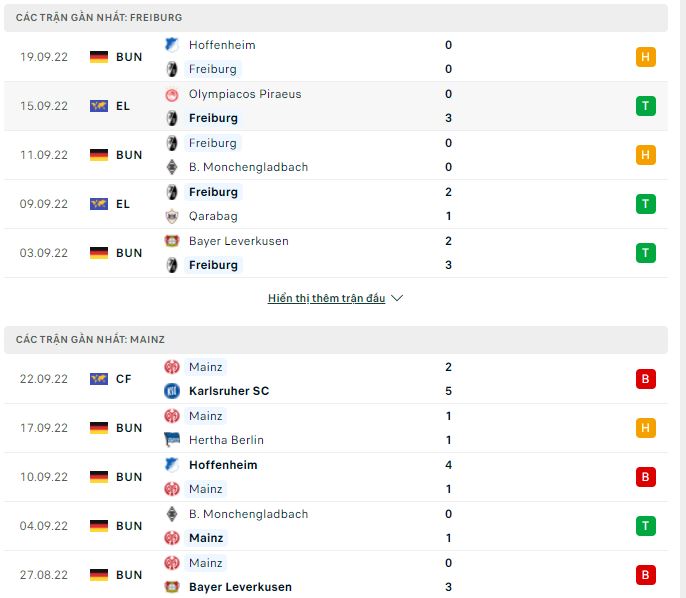
Task: Click the Karlsruher SC club logo
Action: click(171, 391)
